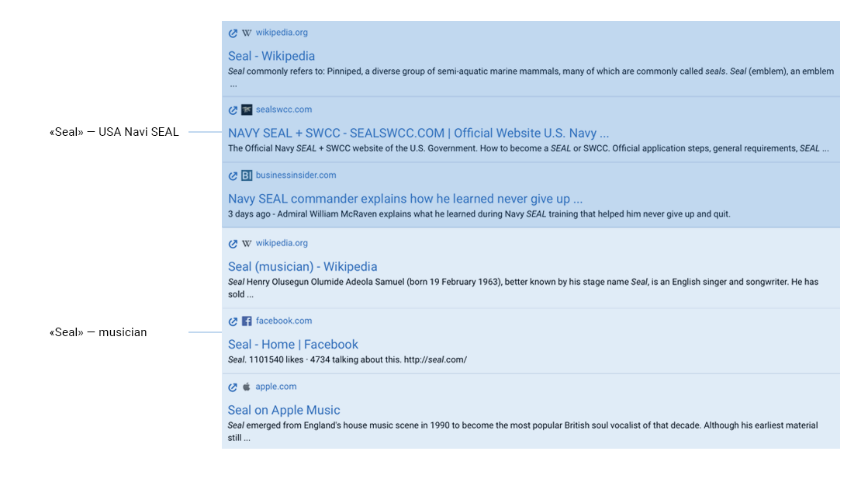Open the Seal (musician) - Wikipedia result
The height and width of the screenshot is (479, 868).
[303, 266]
